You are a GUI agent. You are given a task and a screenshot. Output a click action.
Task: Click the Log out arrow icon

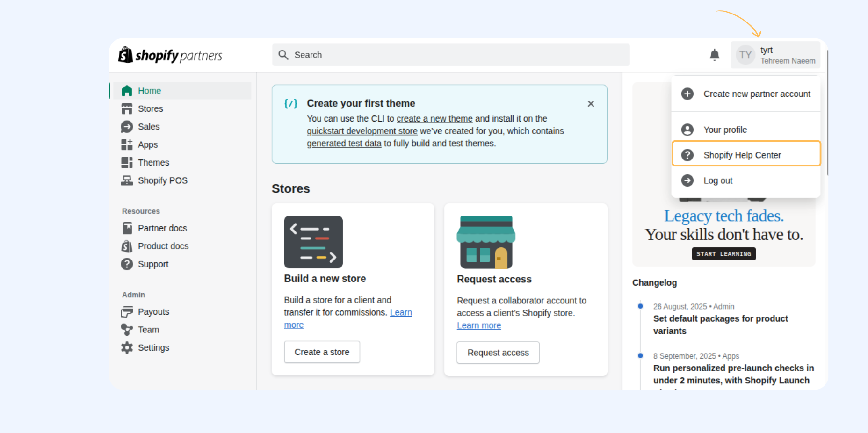tap(687, 180)
